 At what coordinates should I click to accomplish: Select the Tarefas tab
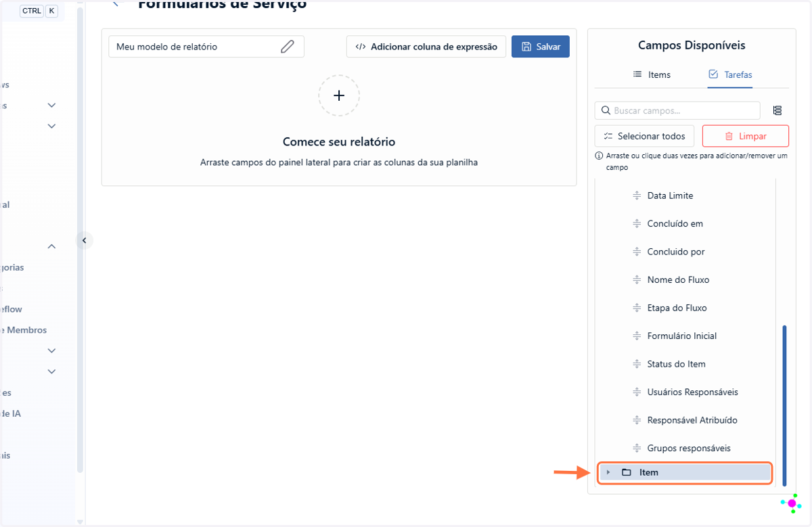pos(730,74)
